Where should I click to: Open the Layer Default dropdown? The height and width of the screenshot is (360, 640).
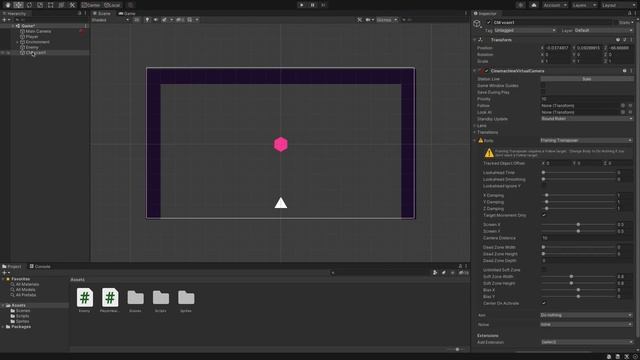click(x=603, y=30)
